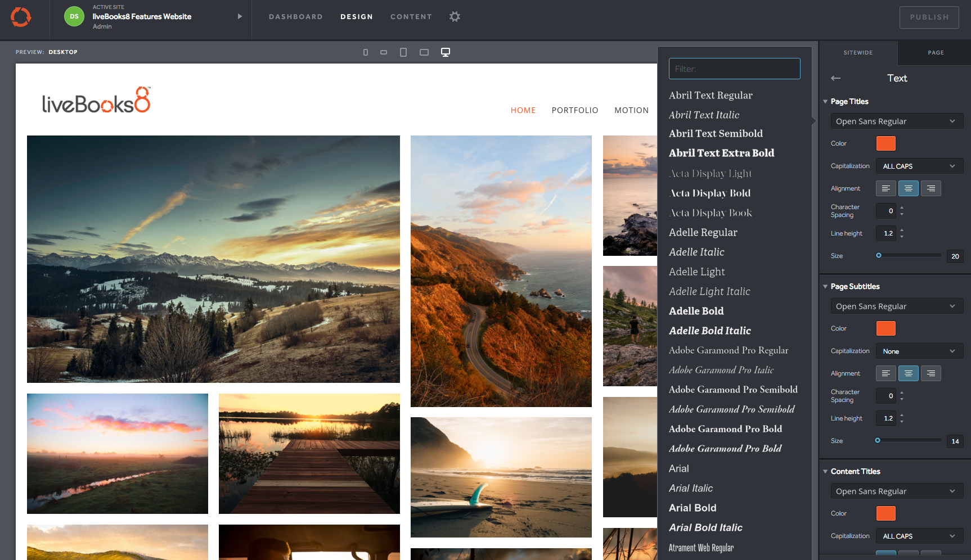Choose Abril Text Regular font

711,96
